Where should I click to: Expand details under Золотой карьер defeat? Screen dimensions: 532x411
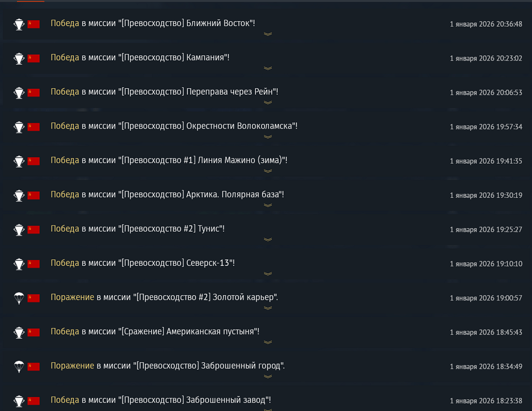click(268, 308)
